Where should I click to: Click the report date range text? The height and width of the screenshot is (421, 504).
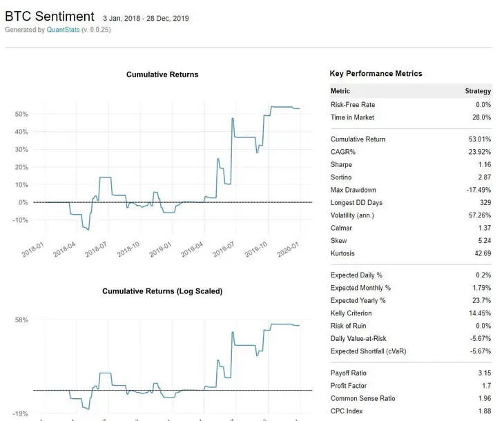[x=146, y=18]
